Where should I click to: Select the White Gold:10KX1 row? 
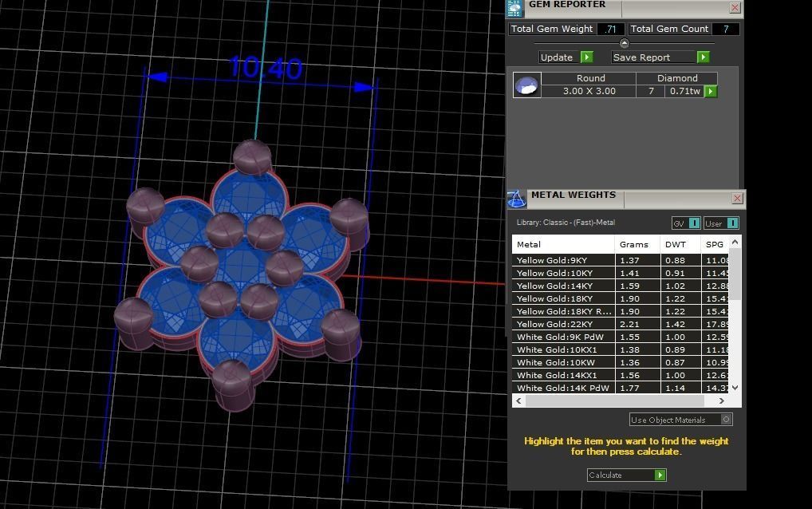[x=621, y=349]
